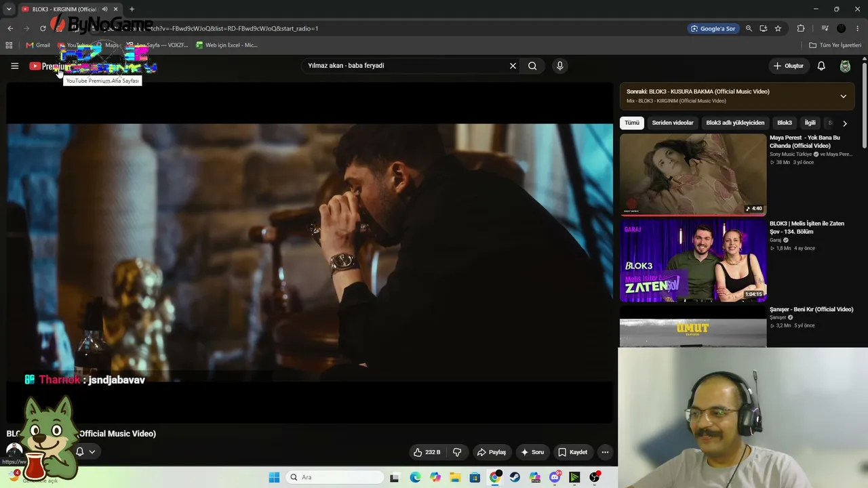Show more filter chips with right arrow
The image size is (868, 488).
point(844,123)
